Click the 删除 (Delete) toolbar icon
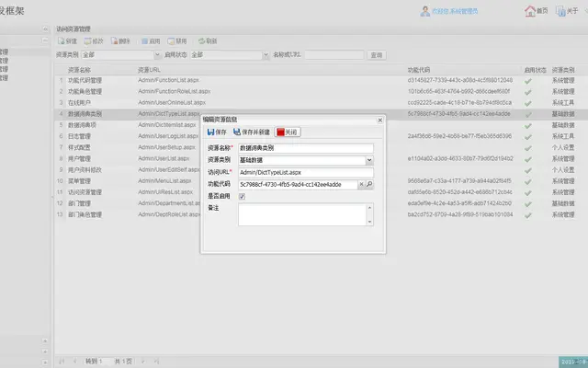The height and width of the screenshot is (368, 588). (x=114, y=41)
